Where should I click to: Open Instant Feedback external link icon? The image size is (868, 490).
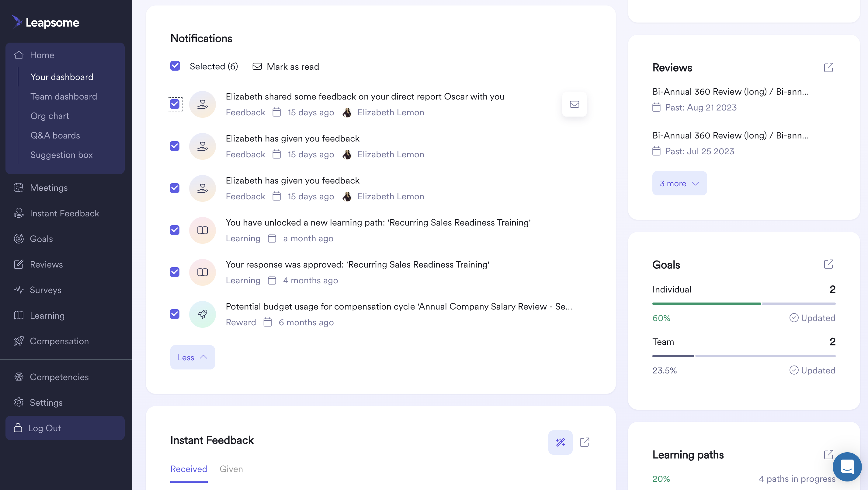point(585,442)
